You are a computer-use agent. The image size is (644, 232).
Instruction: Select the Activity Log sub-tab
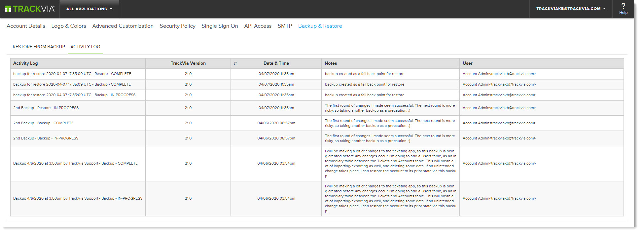85,47
